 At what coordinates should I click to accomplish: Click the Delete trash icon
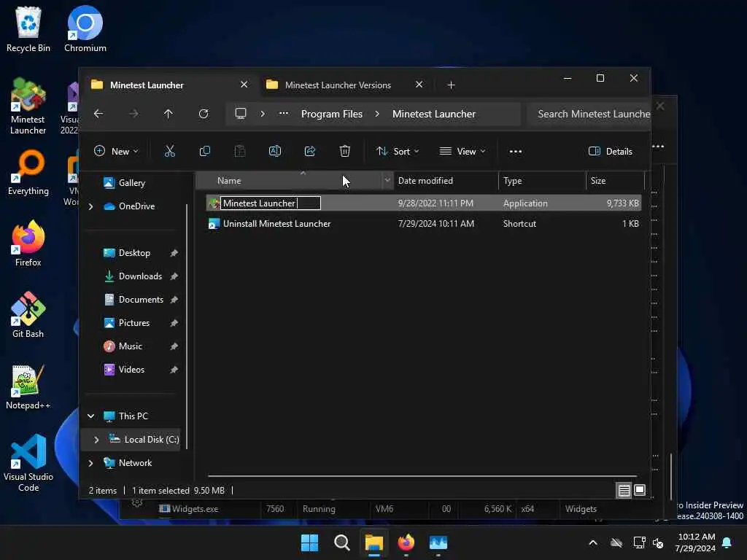coord(345,152)
